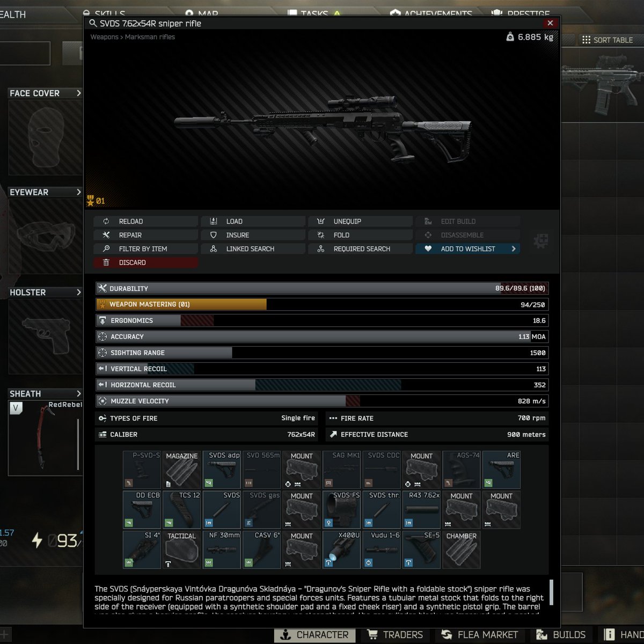The height and width of the screenshot is (644, 644).
Task: Select the SAG MK1 chassis part
Action: point(342,470)
